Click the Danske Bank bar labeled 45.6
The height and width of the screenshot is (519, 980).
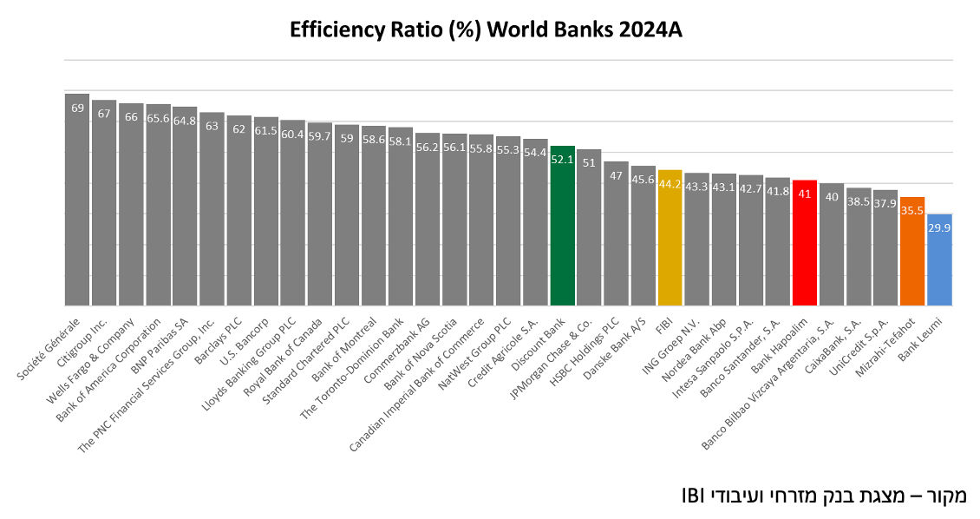tap(644, 236)
